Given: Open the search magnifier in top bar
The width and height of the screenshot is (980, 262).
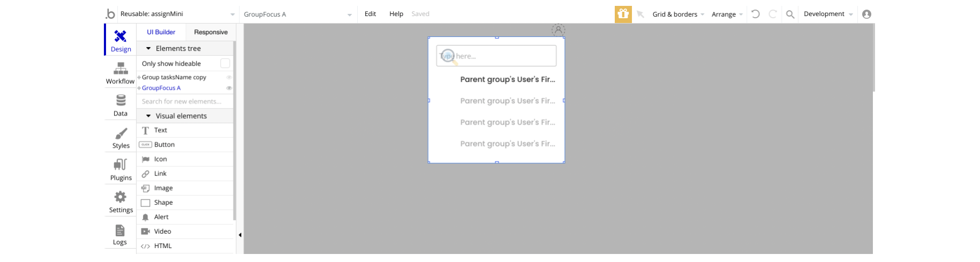Looking at the screenshot, I should pos(790,14).
